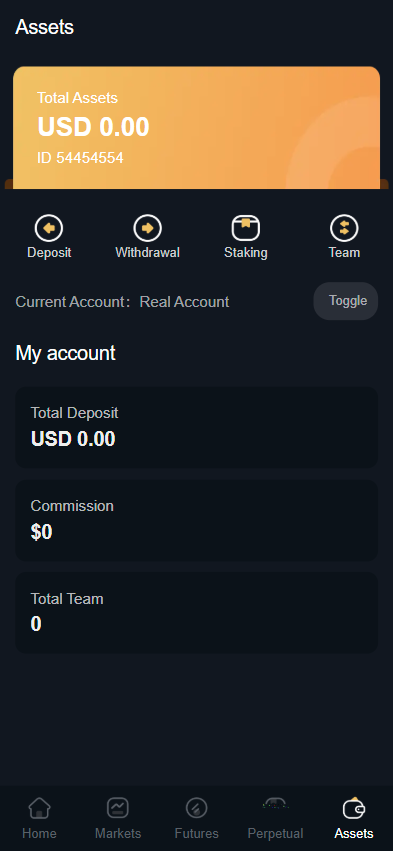Open the Team icon
Screen dimensions: 393x851
344,228
